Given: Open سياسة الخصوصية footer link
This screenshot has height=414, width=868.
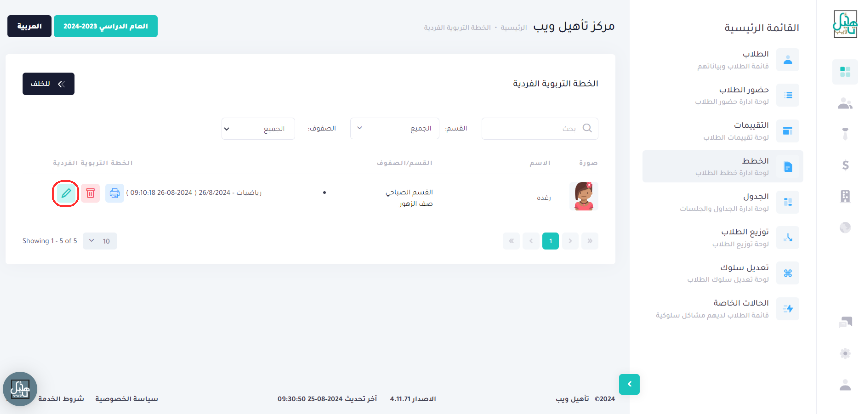Looking at the screenshot, I should [x=126, y=399].
